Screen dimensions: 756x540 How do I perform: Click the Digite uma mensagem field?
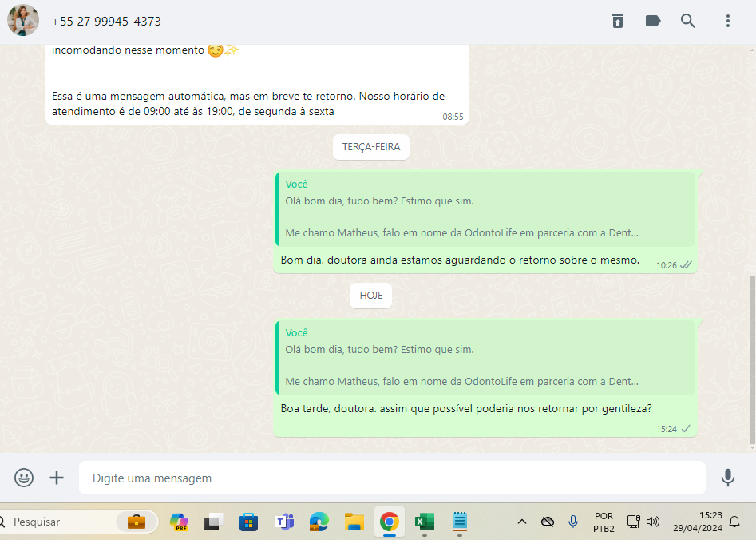point(392,478)
